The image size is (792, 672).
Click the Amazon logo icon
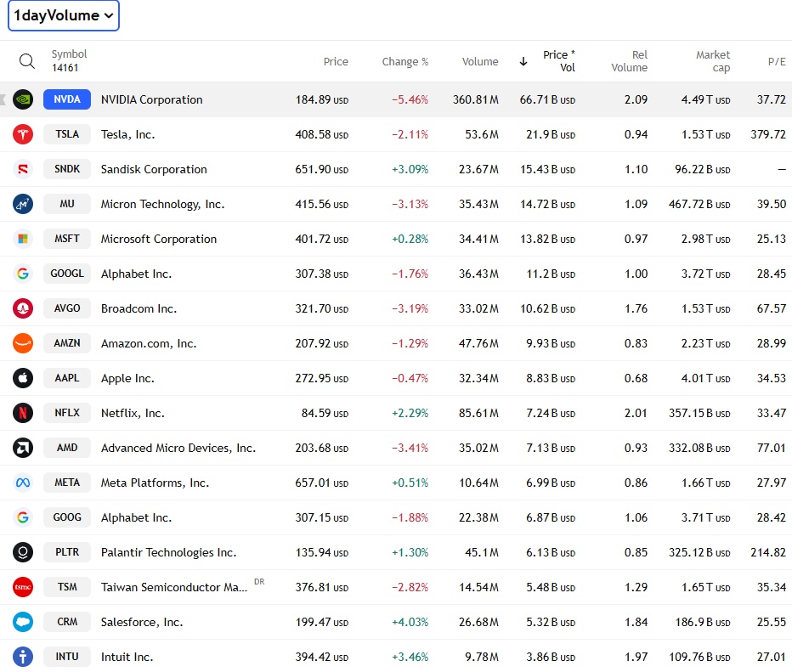tap(23, 343)
